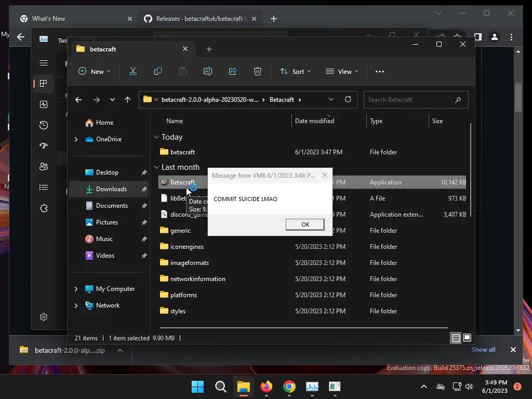Expand Network in navigation pane
Screen dimensions: 532x399
click(76, 305)
